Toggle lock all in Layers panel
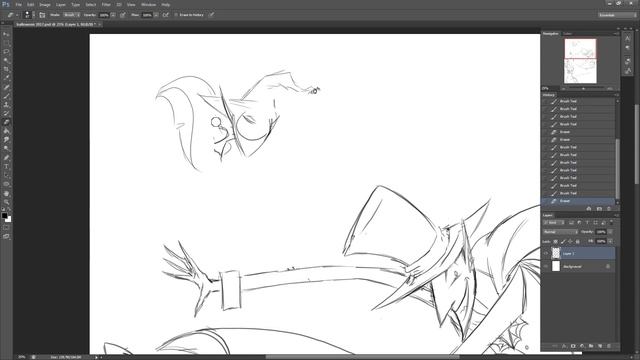This screenshot has height=360, width=640. pos(578,241)
